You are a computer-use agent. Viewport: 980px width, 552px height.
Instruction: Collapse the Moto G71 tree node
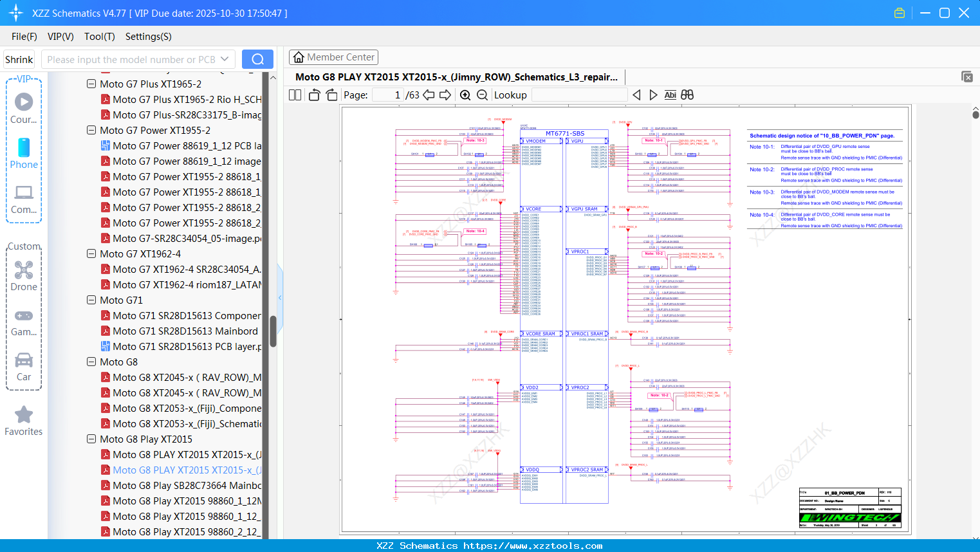tap(91, 300)
